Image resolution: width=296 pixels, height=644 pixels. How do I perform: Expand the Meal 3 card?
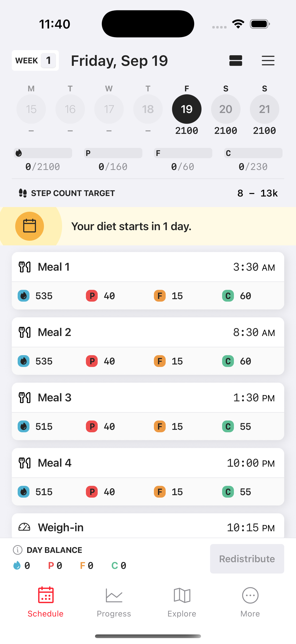click(x=148, y=397)
